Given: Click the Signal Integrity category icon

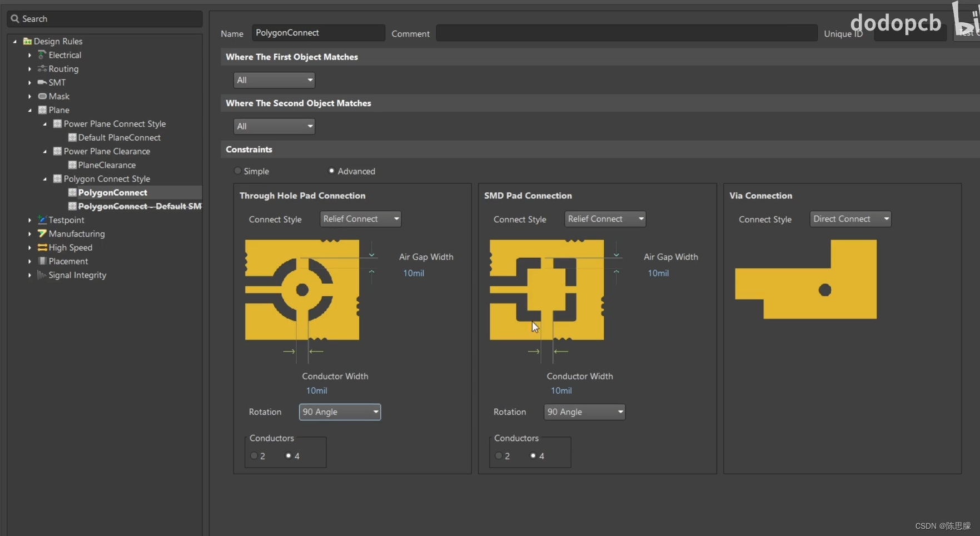Looking at the screenshot, I should point(42,275).
